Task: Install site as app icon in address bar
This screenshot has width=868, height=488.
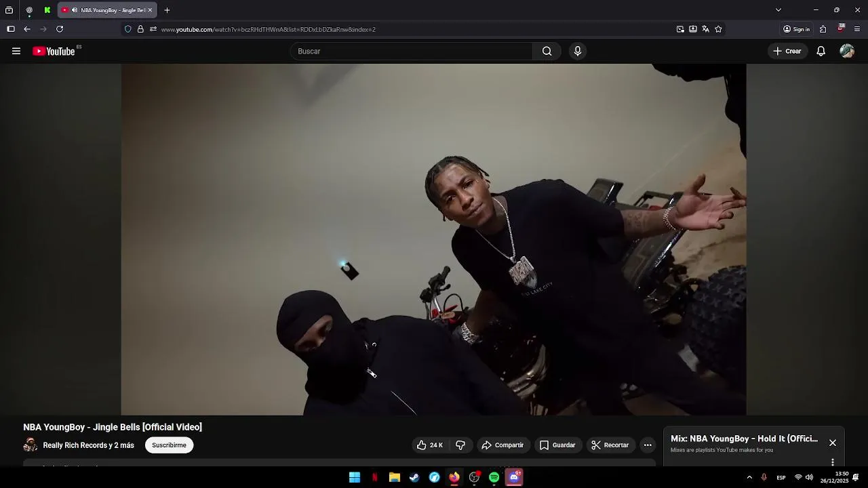Action: (693, 29)
